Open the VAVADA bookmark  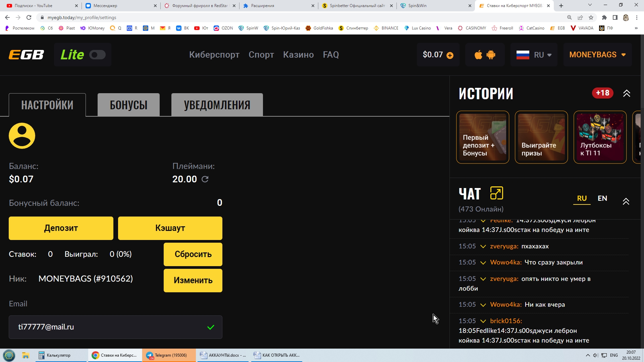pyautogui.click(x=582, y=28)
